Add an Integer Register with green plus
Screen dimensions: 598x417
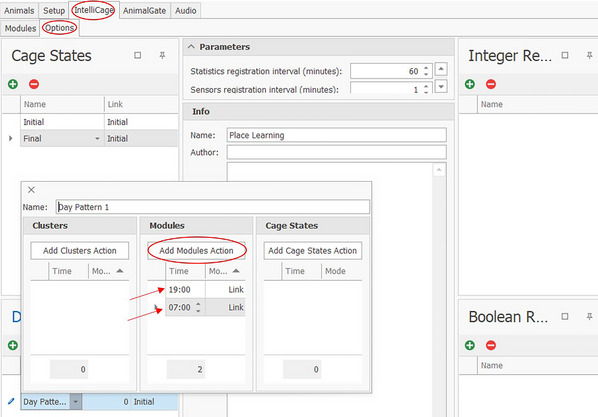tap(470, 84)
